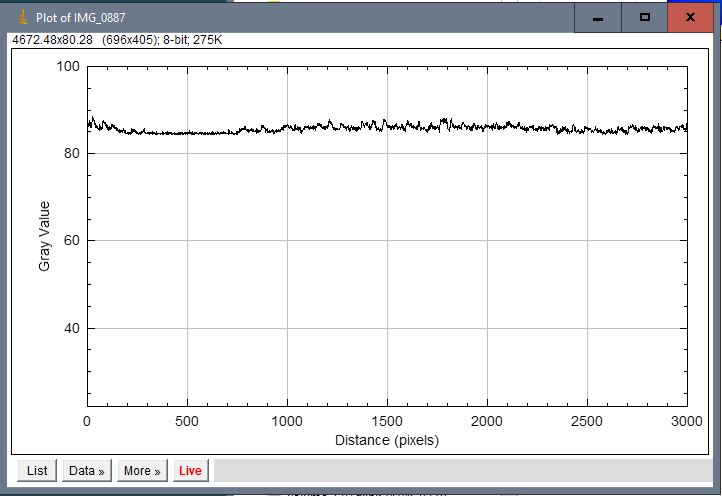Screen dimensions: 722x496
Task: Close the Plot of IMG_0887 window
Action: click(690, 18)
